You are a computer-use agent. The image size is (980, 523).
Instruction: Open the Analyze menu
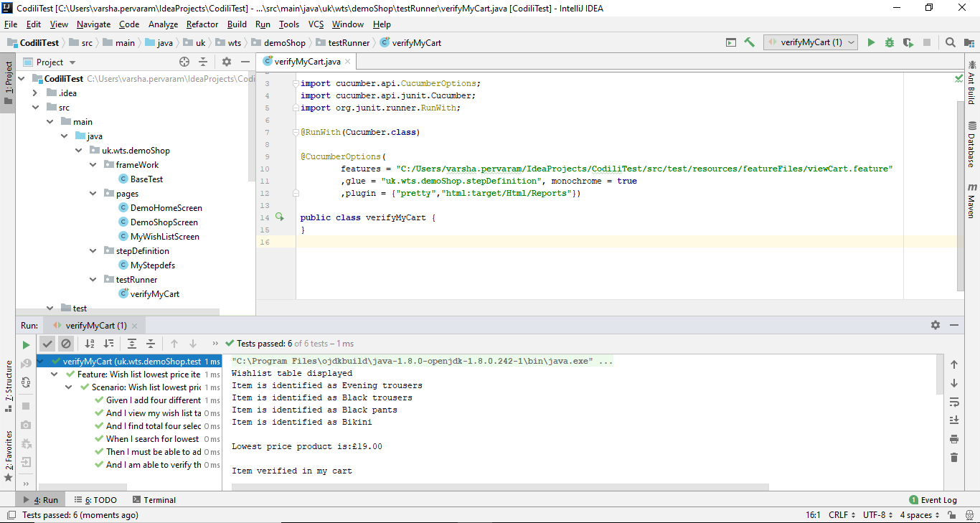coord(163,24)
